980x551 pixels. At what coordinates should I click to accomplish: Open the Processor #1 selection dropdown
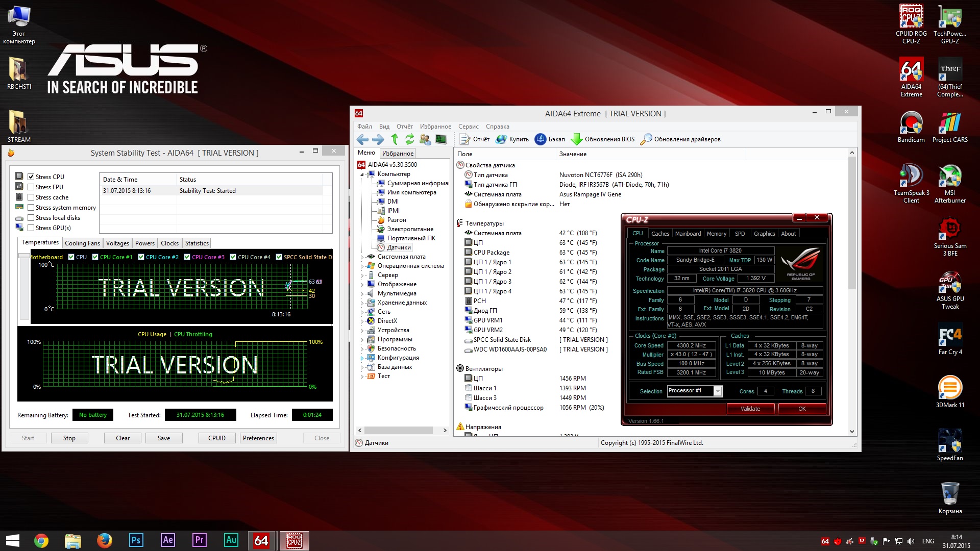click(718, 391)
